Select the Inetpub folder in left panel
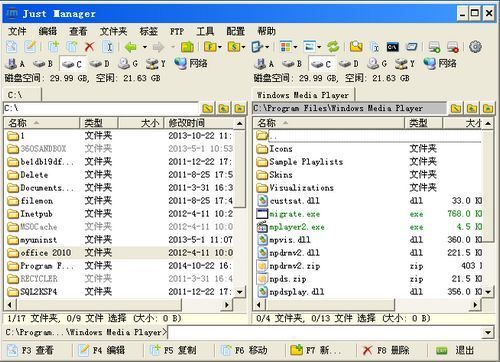 tap(37, 214)
